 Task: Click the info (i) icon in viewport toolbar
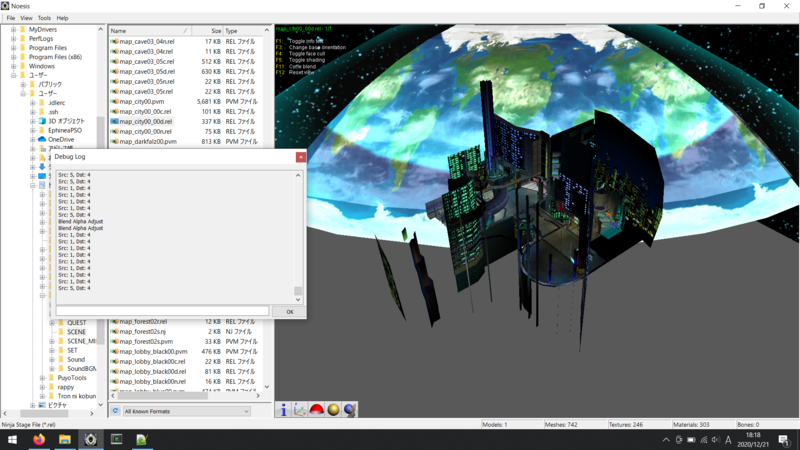tap(283, 410)
